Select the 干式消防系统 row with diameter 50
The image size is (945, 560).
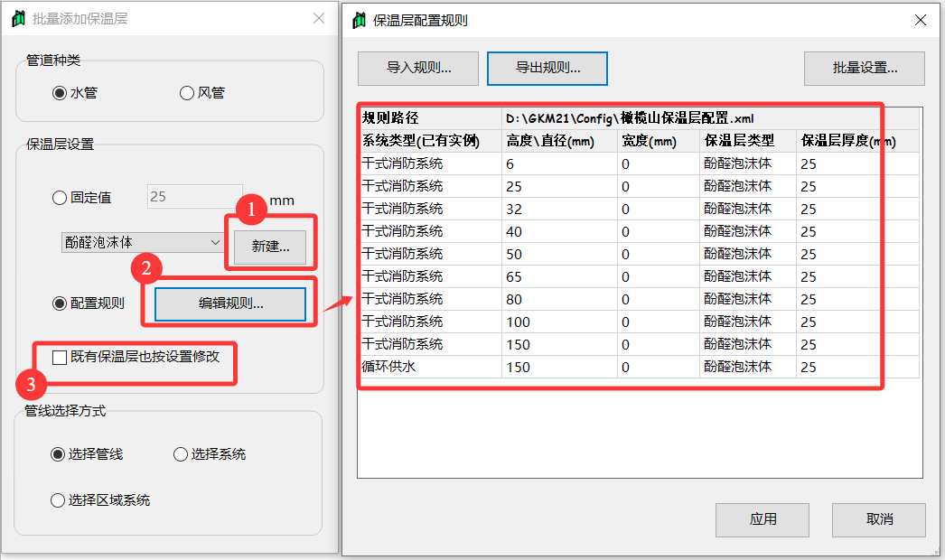(639, 255)
